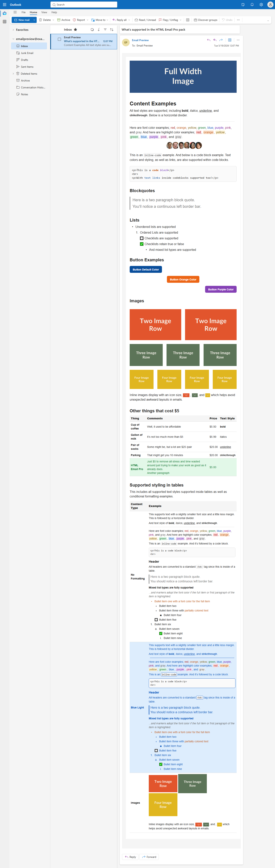Open the Notes folder
This screenshot has width=275, height=868.
(x=29, y=94)
